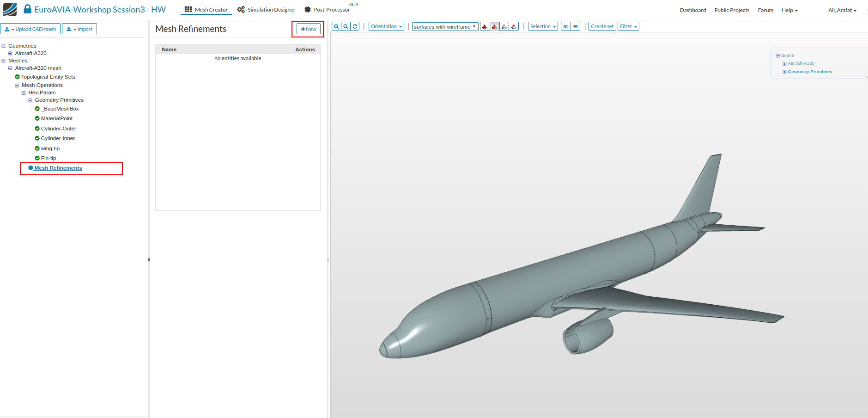Click the green check beside Fin-tip
This screenshot has width=868, height=418.
click(x=37, y=158)
